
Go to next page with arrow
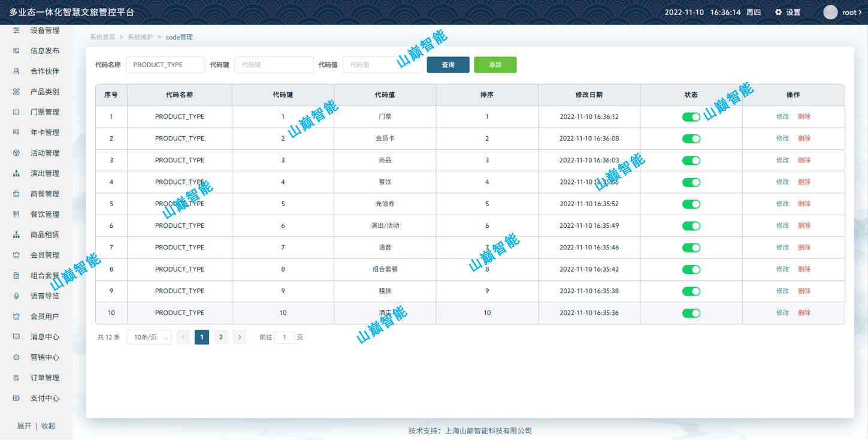[x=240, y=337]
